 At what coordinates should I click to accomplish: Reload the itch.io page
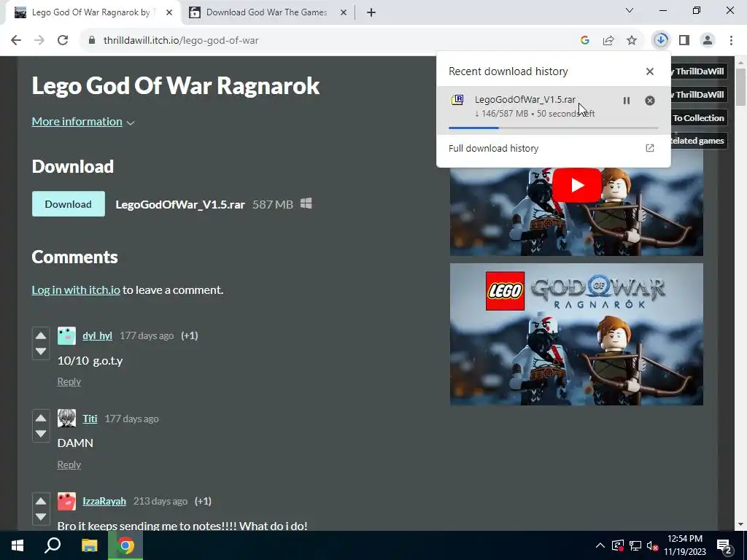pyautogui.click(x=63, y=40)
